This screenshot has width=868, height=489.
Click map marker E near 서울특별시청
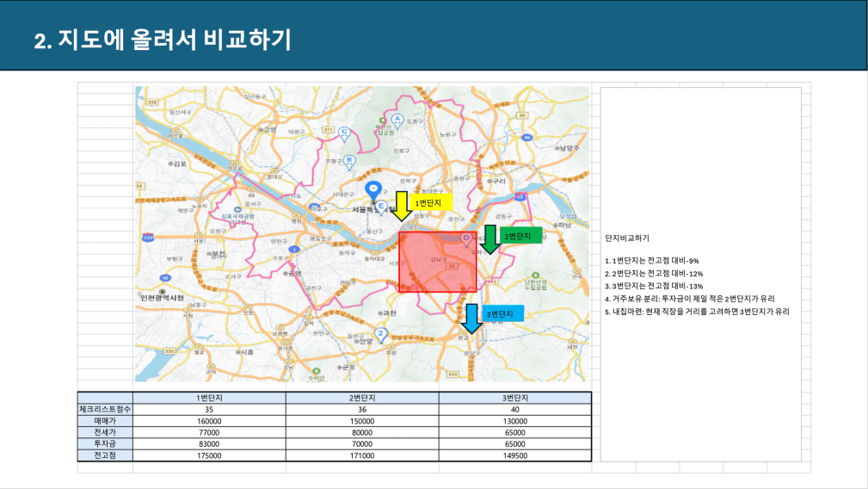381,207
